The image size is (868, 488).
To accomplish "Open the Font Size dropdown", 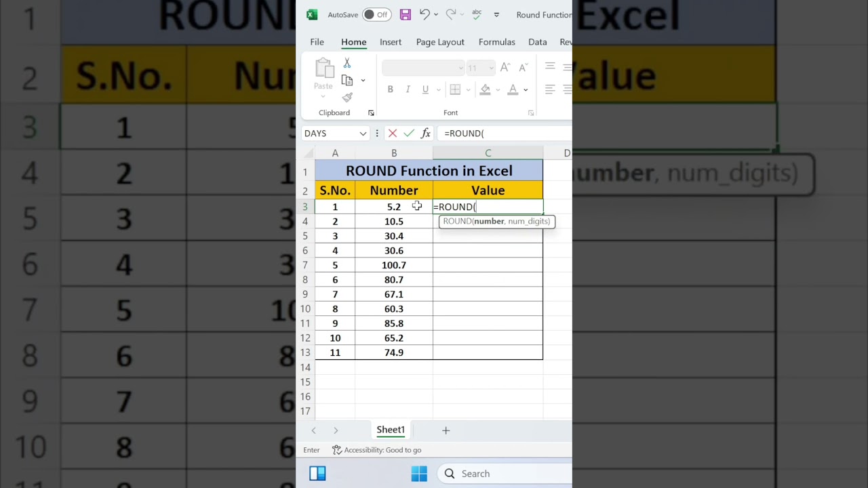I will click(x=491, y=68).
